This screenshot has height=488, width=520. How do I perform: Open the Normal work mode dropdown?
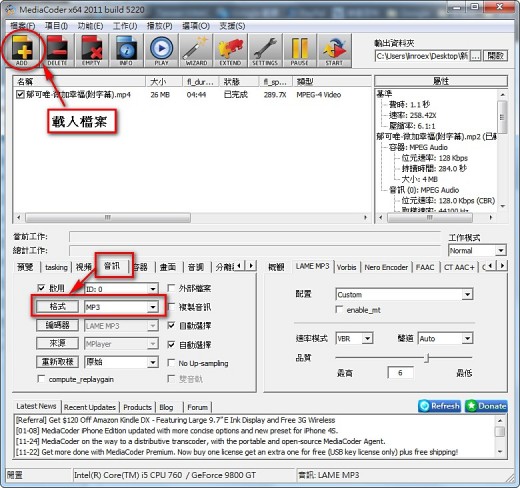[477, 251]
